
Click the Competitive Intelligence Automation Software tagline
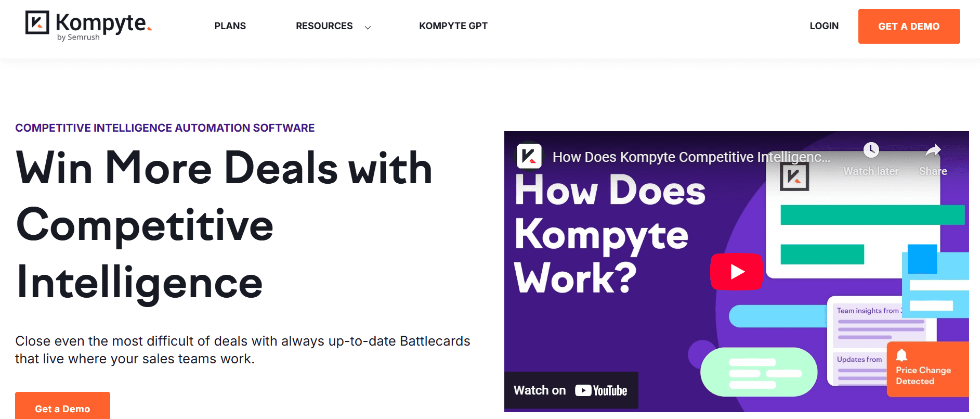165,128
